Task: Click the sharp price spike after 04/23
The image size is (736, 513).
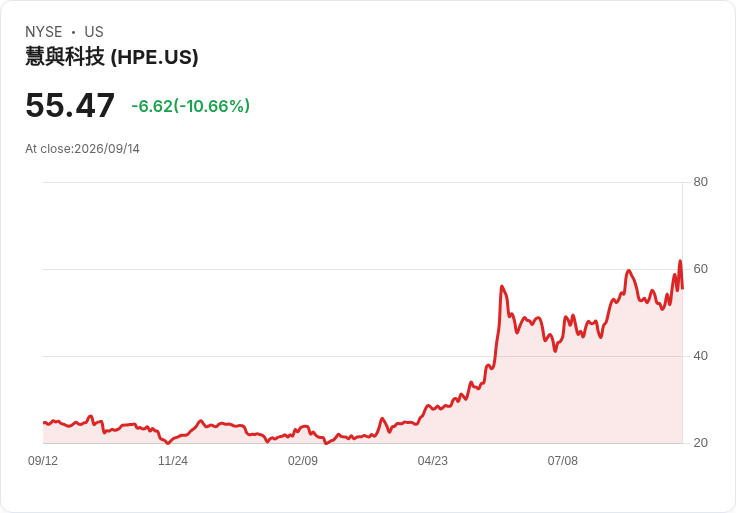Action: (501, 286)
